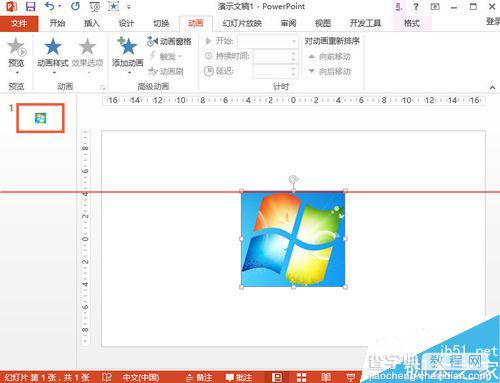This screenshot has height=383, width=500.
Task: Switch to the 幻灯片放映 Slide Show tab
Action: coord(242,23)
